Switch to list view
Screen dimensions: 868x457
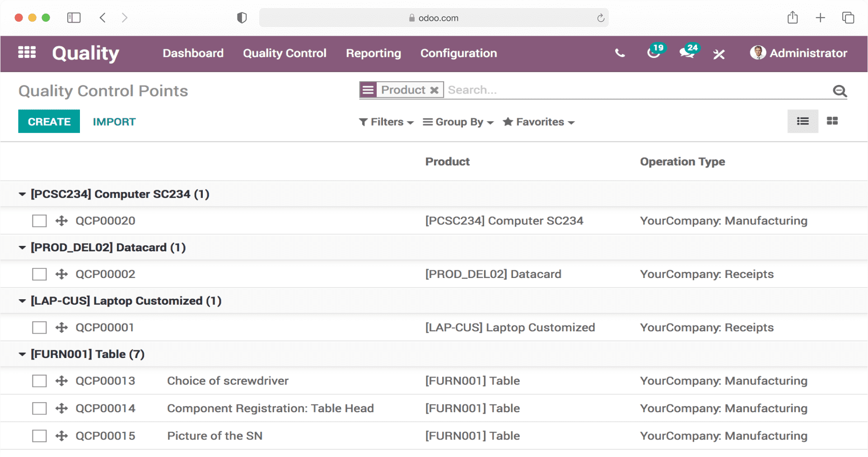click(803, 121)
